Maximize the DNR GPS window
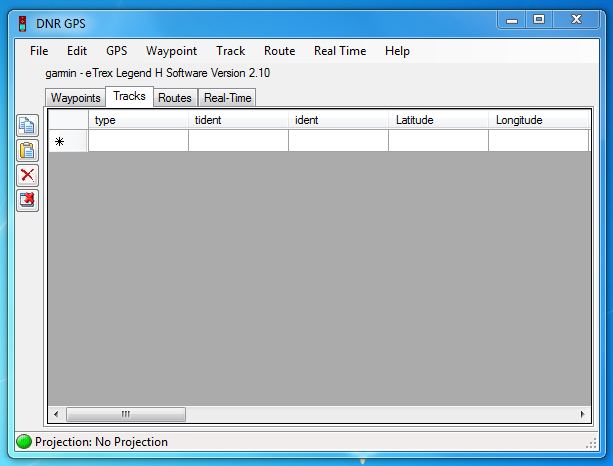 [x=539, y=20]
